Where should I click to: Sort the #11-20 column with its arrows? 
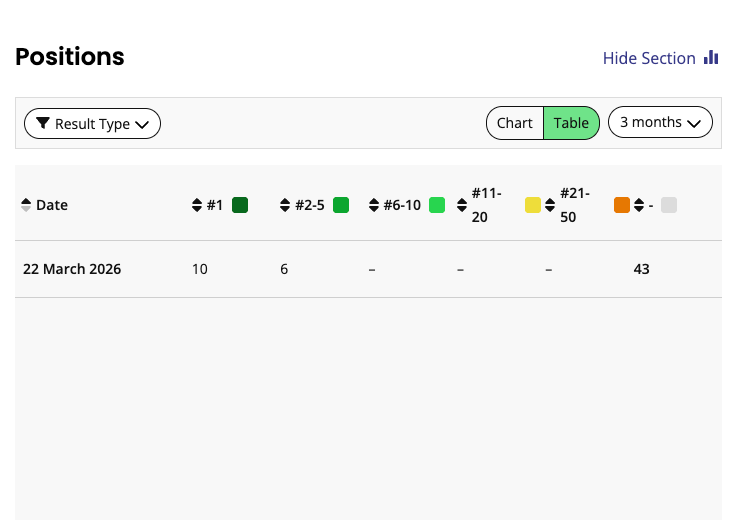tap(462, 205)
